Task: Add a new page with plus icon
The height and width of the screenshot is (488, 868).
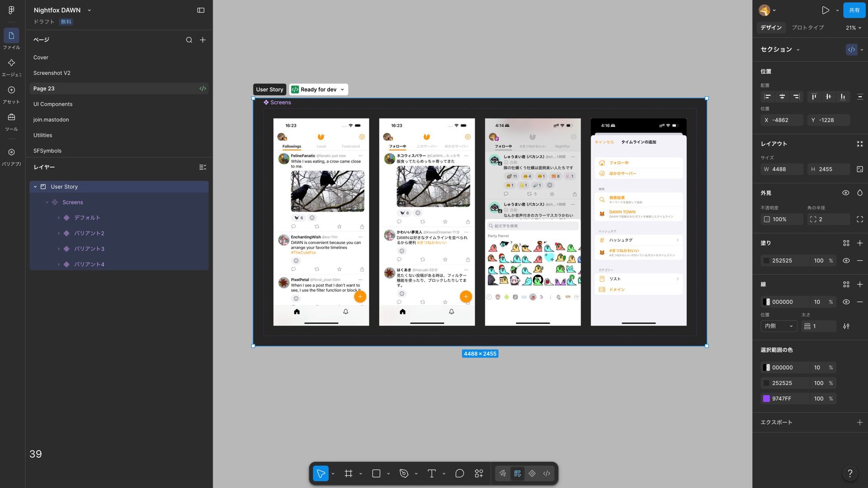Action: [x=203, y=40]
